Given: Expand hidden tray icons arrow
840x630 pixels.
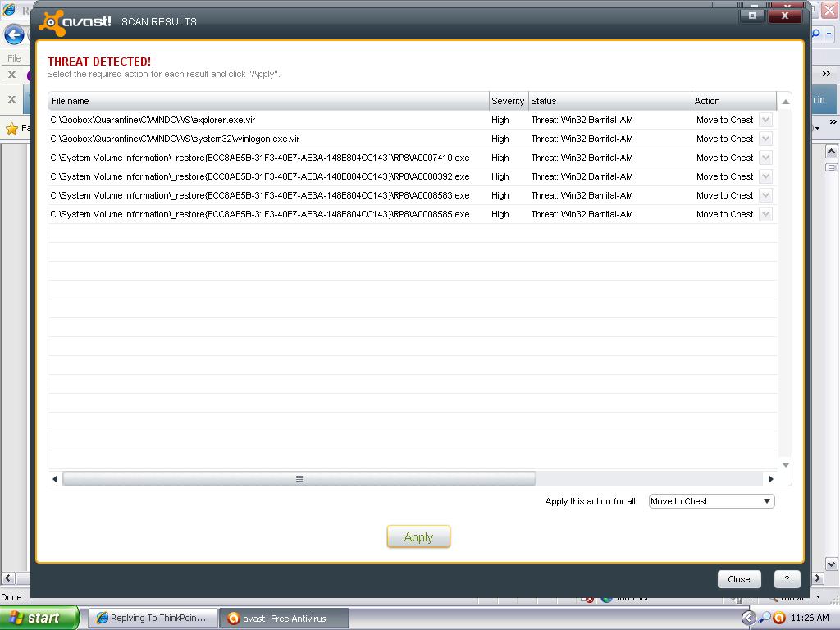Looking at the screenshot, I should [x=748, y=618].
